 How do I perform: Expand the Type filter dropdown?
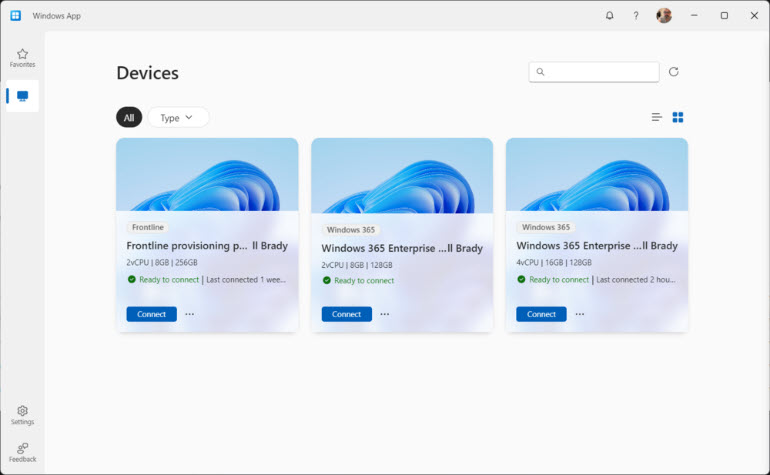coord(178,118)
